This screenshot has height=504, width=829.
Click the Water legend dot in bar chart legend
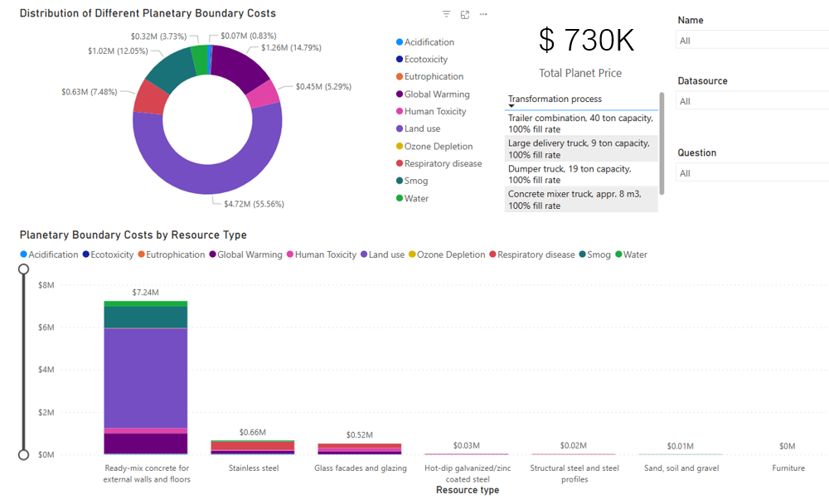[x=618, y=254]
